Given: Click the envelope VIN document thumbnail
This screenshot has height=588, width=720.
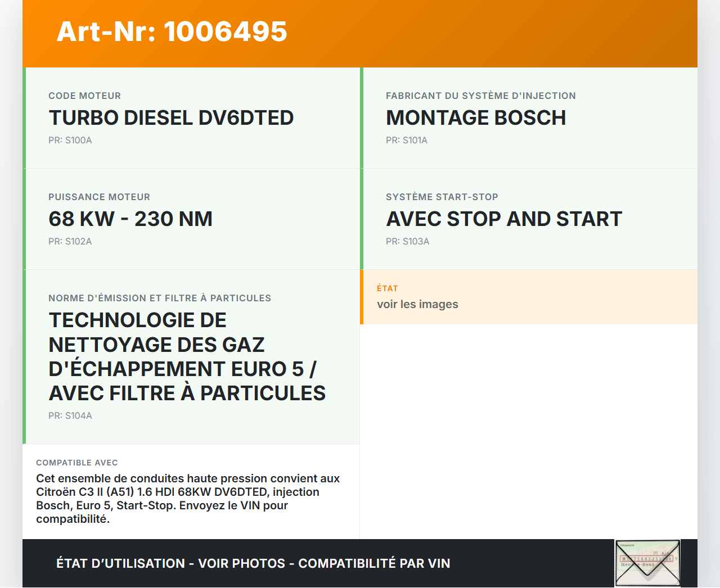Looking at the screenshot, I should pos(647,563).
